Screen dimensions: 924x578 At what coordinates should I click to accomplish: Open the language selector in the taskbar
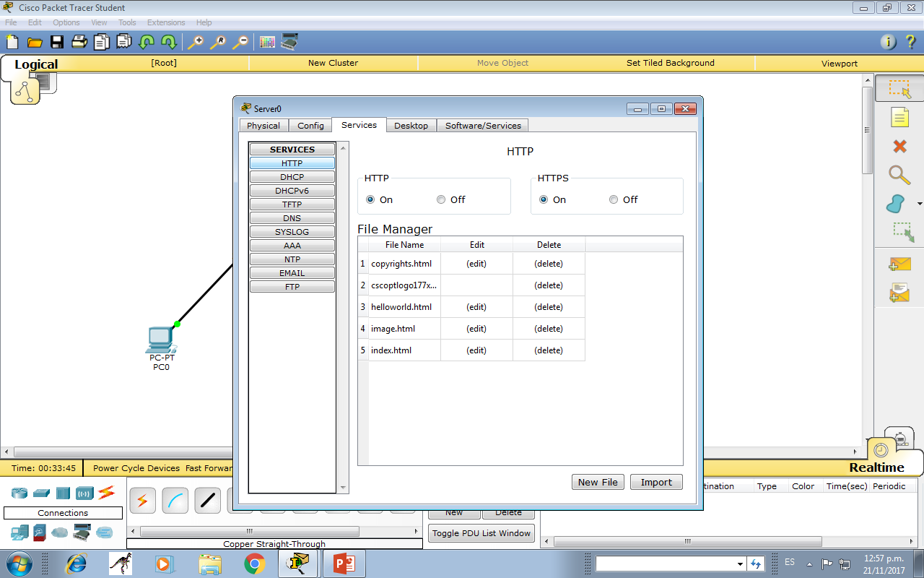point(789,561)
